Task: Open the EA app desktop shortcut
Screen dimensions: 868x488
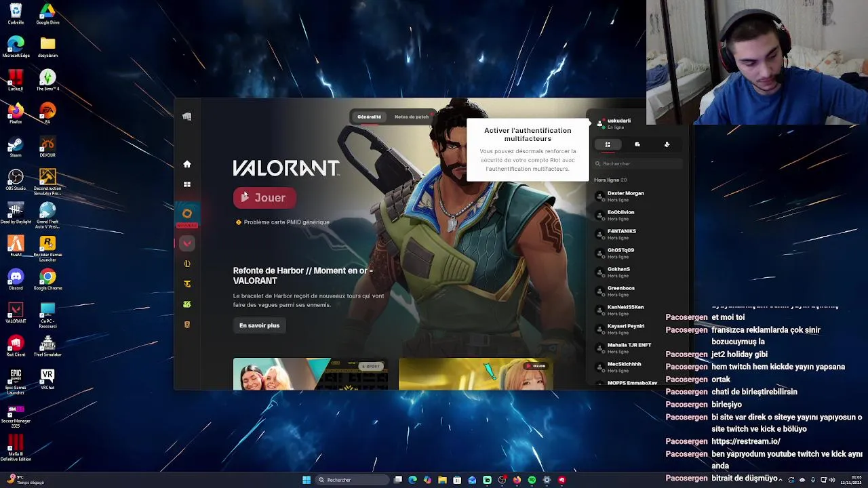Action: [47, 113]
